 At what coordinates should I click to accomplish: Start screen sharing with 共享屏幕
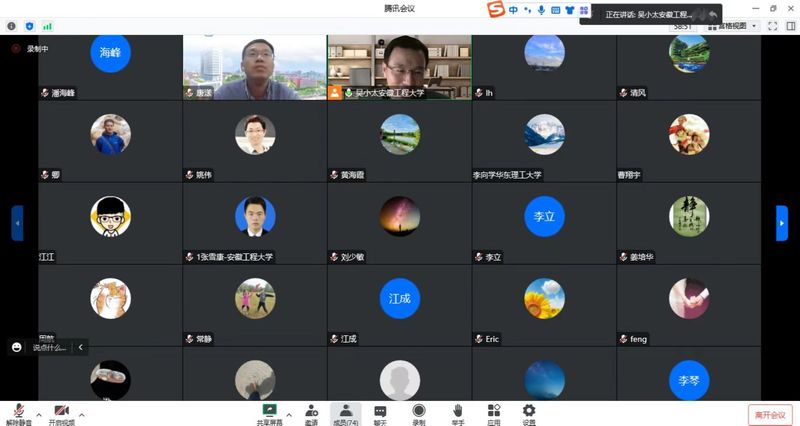point(269,412)
